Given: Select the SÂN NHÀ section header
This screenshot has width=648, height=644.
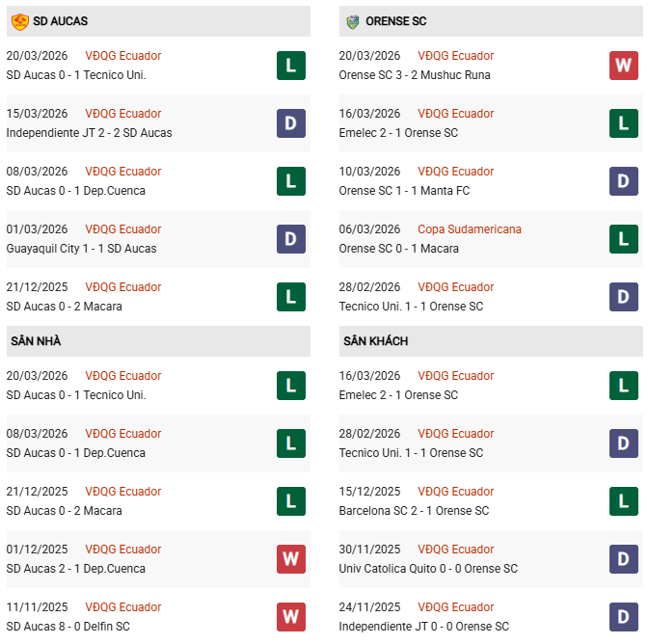Looking at the screenshot, I should point(36,341).
